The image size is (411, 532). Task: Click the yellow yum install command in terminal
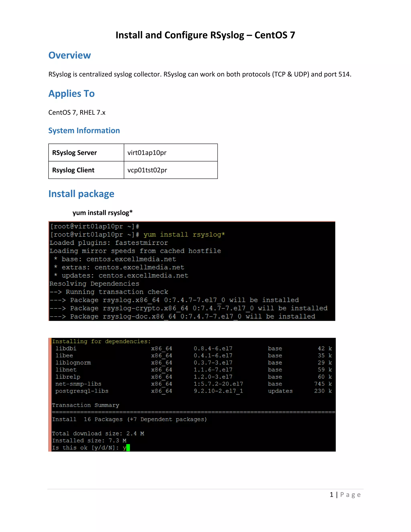(x=184, y=234)
